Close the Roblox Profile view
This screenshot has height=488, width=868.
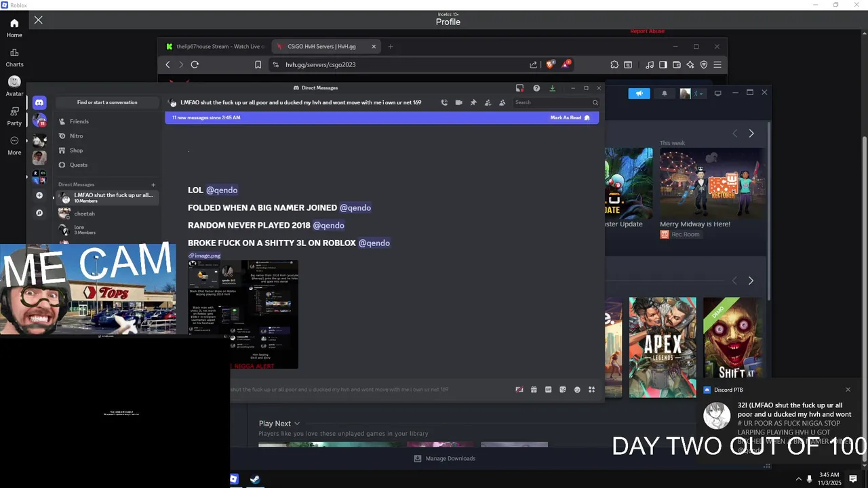pos(39,20)
